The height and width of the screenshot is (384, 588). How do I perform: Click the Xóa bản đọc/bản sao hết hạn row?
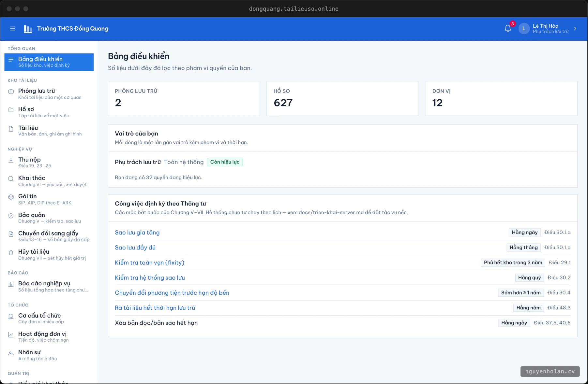343,323
